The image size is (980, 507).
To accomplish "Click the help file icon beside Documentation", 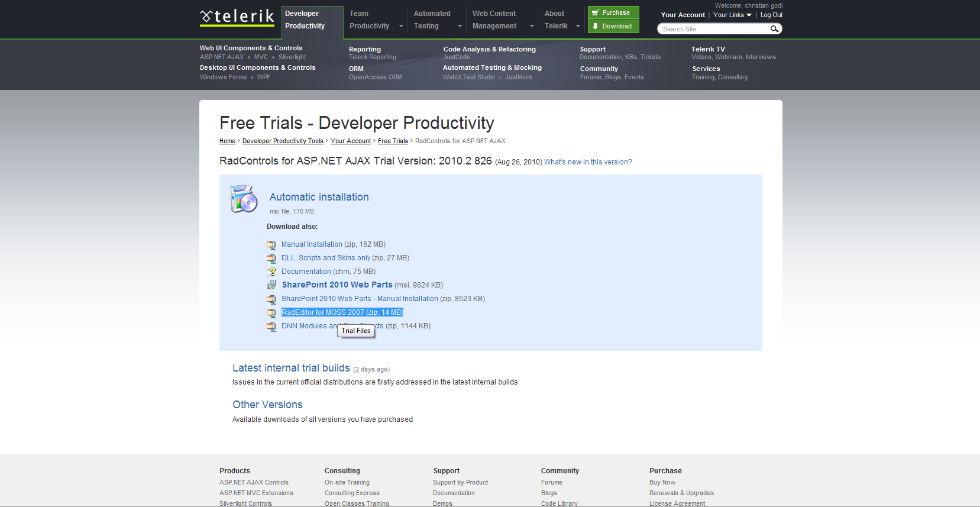I will pyautogui.click(x=271, y=272).
